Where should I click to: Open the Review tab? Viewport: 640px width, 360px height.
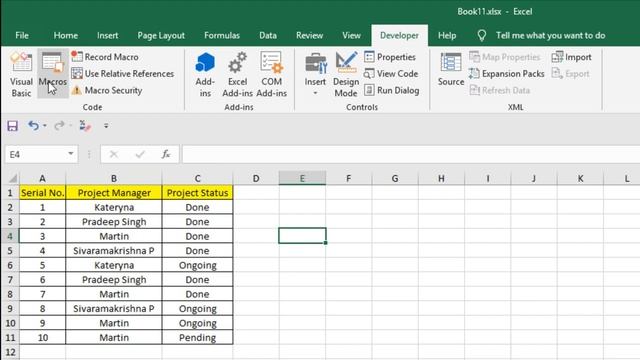pyautogui.click(x=309, y=36)
